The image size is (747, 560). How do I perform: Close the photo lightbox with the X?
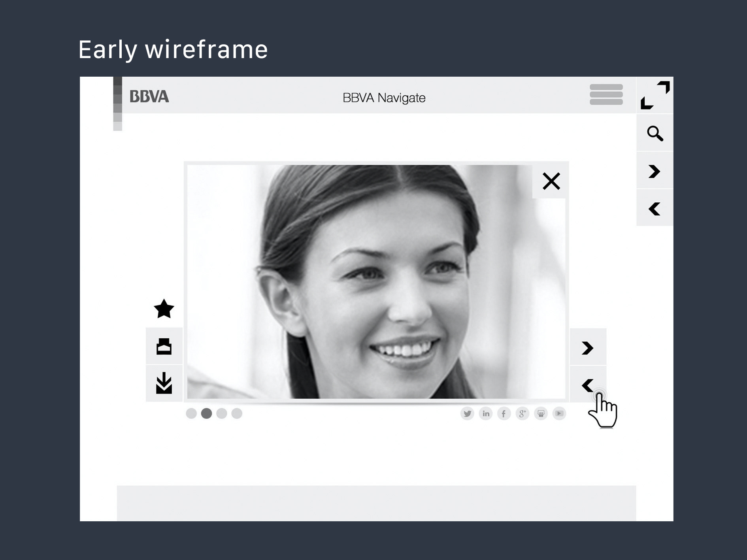pyautogui.click(x=551, y=181)
